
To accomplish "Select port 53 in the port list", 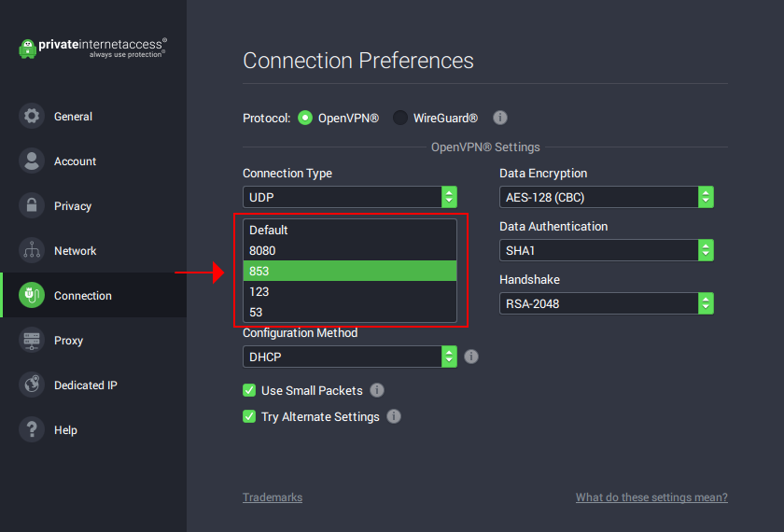I will 350,312.
